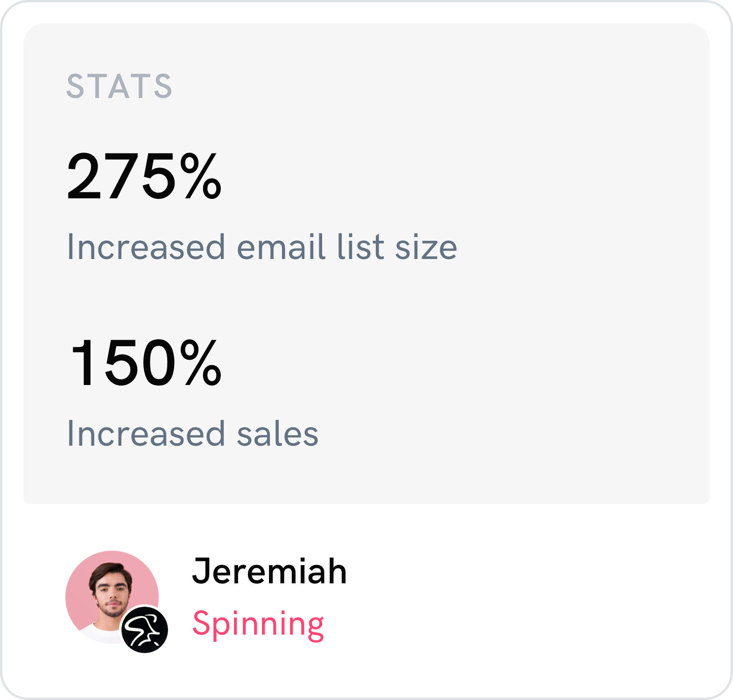The height and width of the screenshot is (700, 733).
Task: Click the digit 2 in 275%
Action: pos(84,176)
